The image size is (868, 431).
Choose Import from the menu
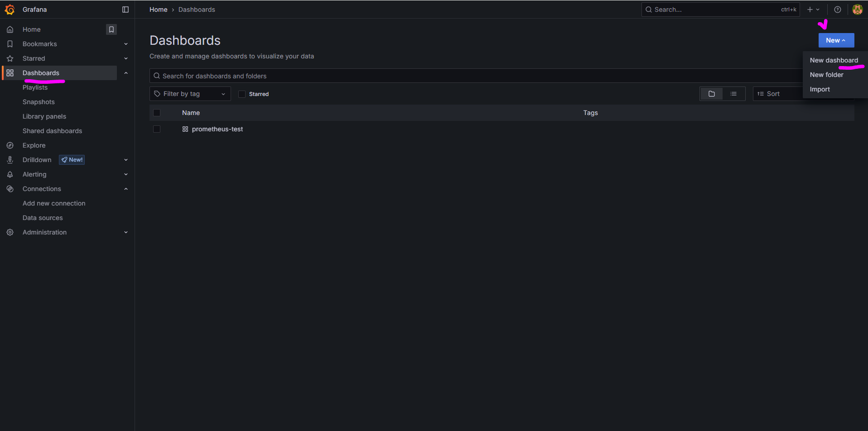click(x=820, y=89)
